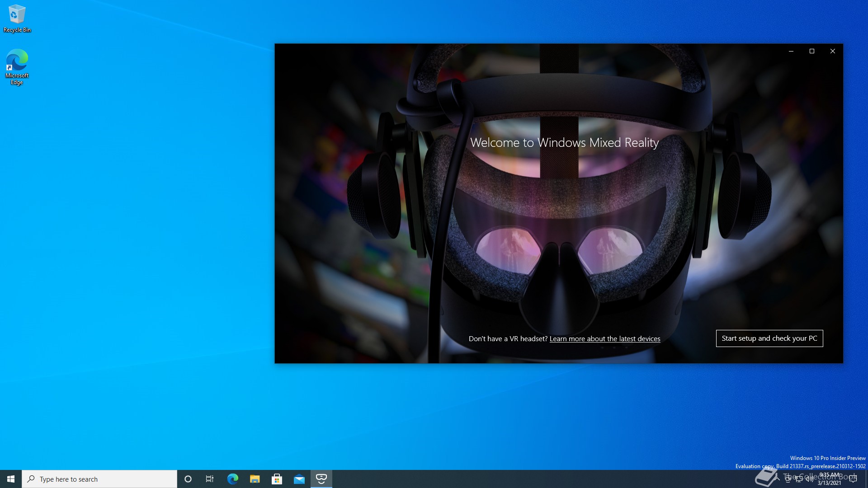The height and width of the screenshot is (488, 868).
Task: Open Cortana from the taskbar
Action: click(188, 479)
